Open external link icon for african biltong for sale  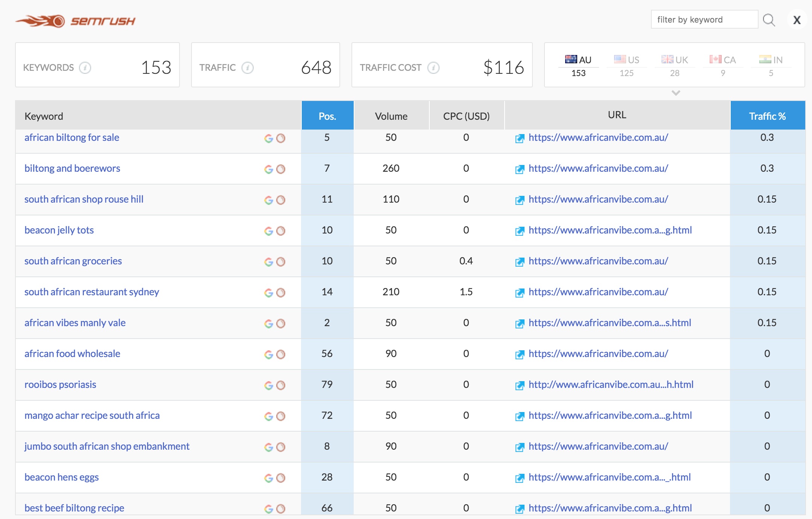click(x=520, y=139)
